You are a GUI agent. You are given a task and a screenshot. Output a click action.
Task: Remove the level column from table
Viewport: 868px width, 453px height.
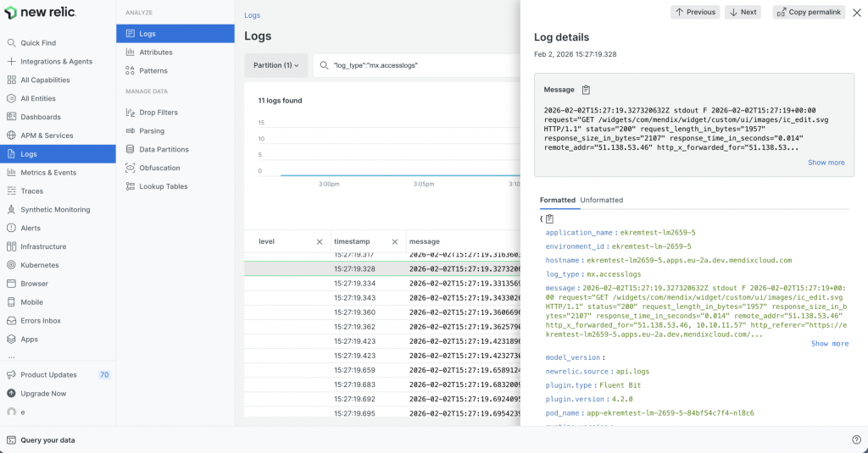coord(320,242)
